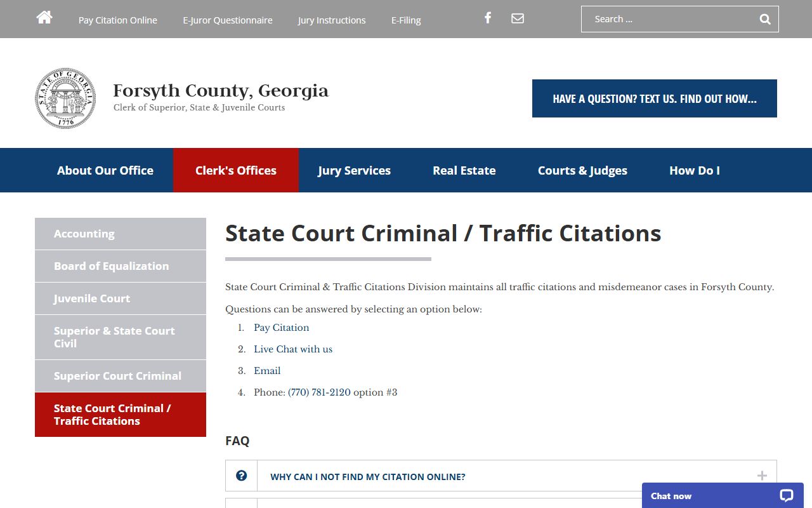Follow the Live Chat with us link

tap(293, 349)
